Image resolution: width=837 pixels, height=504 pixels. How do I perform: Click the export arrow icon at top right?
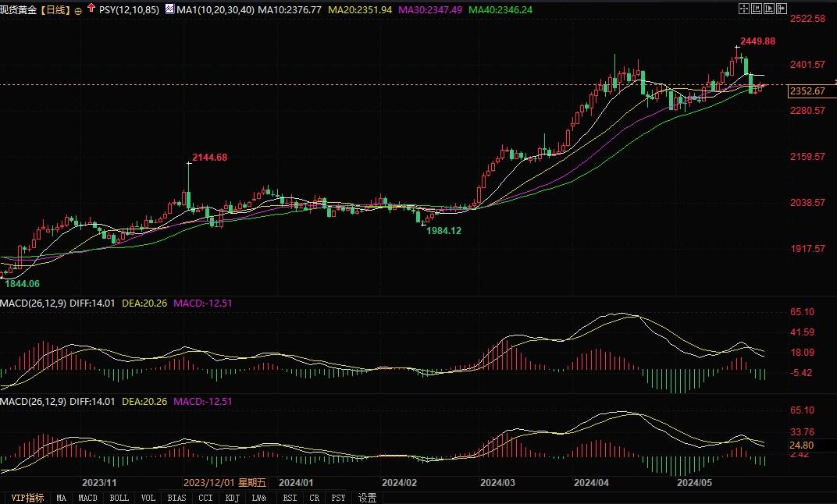pyautogui.click(x=782, y=9)
